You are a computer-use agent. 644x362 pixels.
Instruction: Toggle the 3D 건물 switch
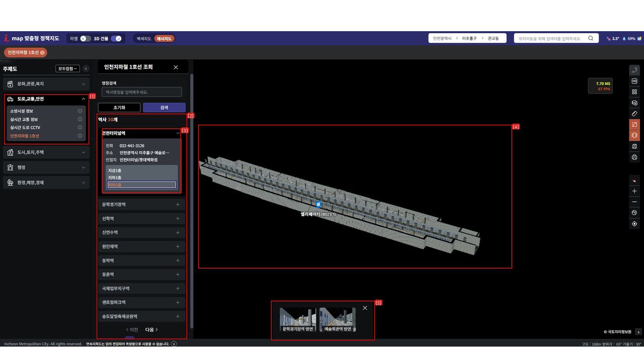116,39
